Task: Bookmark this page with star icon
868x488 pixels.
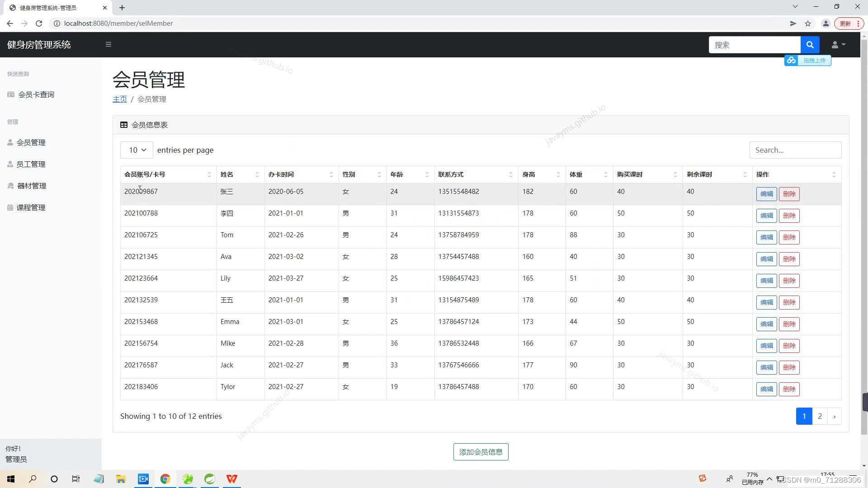Action: [x=807, y=23]
